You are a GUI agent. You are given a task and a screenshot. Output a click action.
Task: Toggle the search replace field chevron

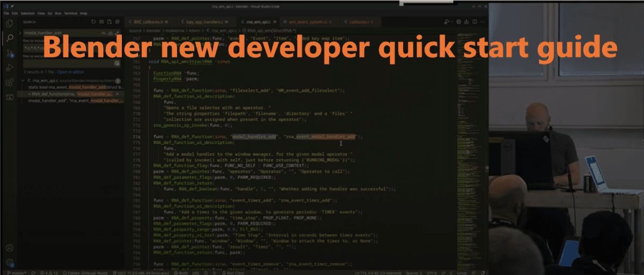coord(20,33)
